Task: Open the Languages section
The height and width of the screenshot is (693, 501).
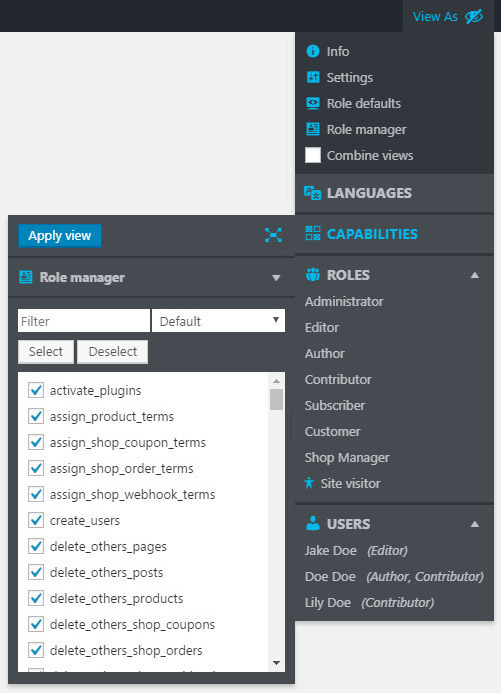Action: (x=395, y=193)
